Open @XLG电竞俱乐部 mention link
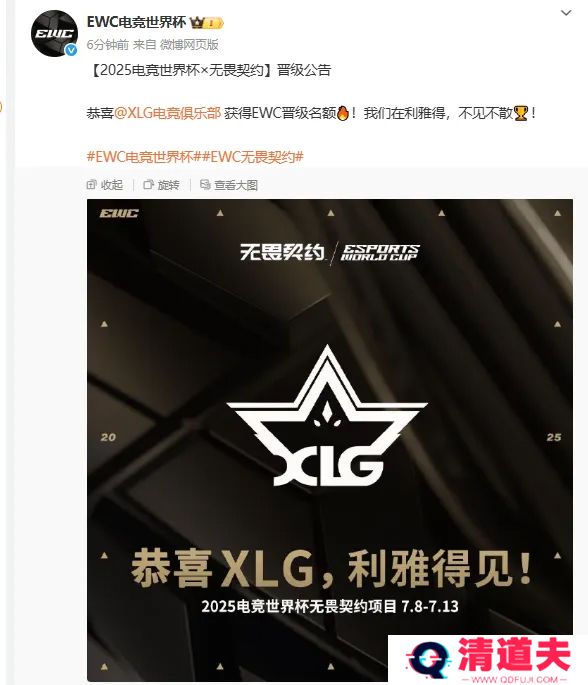The width and height of the screenshot is (588, 685). pos(167,113)
